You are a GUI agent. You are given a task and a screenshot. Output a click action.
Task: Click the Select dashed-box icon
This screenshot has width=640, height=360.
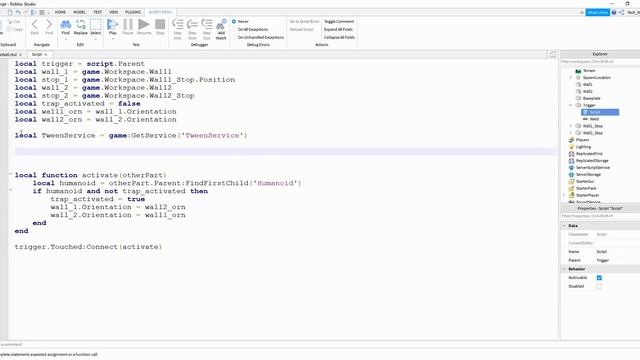[96, 24]
